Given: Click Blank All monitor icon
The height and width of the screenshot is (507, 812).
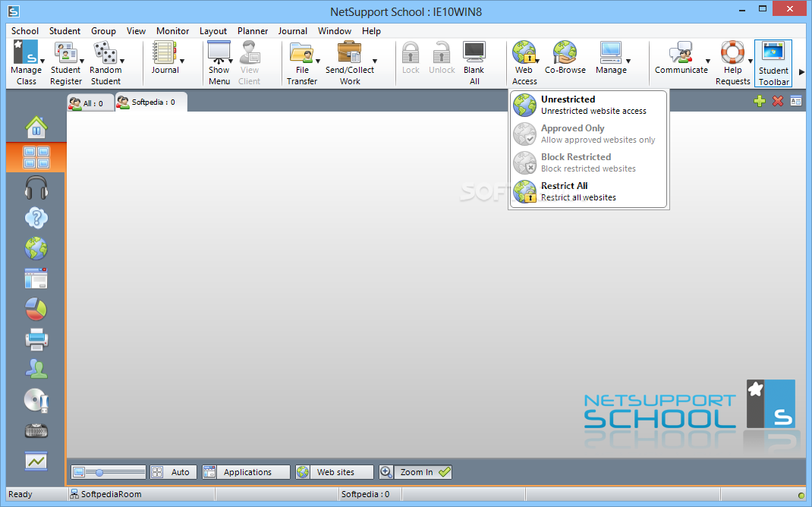Looking at the screenshot, I should coord(474,52).
